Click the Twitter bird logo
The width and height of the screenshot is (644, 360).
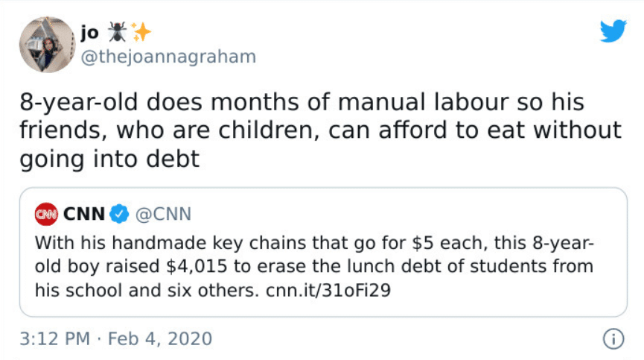pos(613,31)
